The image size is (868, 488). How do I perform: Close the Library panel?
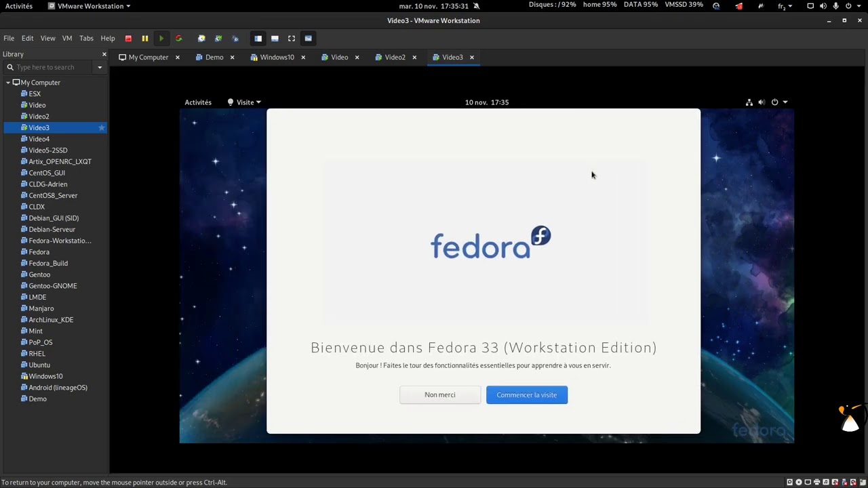click(104, 54)
